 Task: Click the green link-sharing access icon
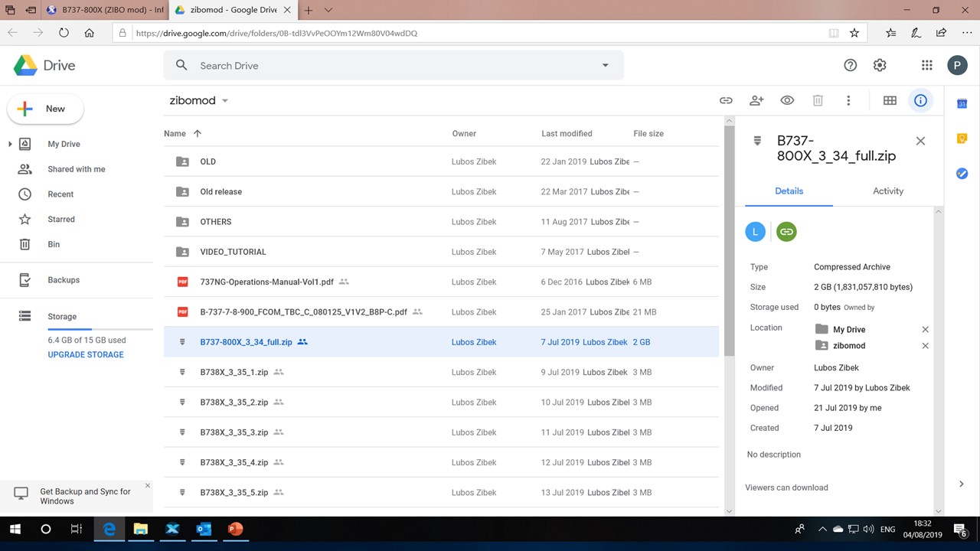[x=786, y=231]
